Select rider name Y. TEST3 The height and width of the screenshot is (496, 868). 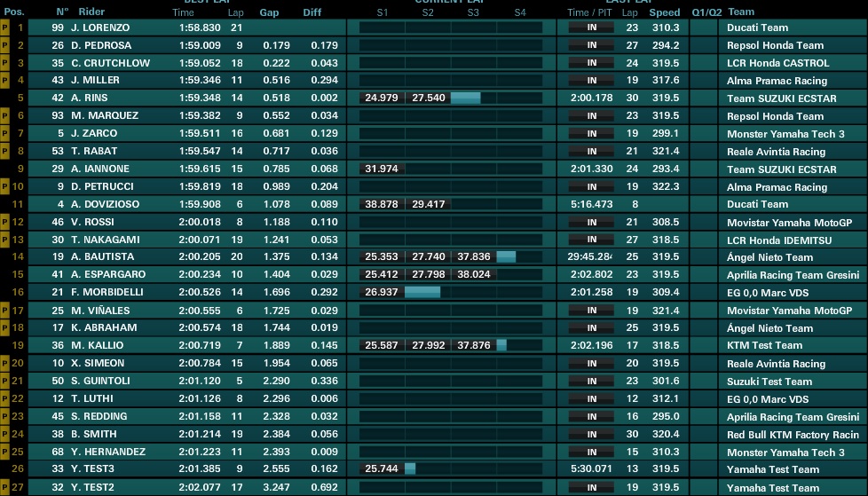[92, 468]
